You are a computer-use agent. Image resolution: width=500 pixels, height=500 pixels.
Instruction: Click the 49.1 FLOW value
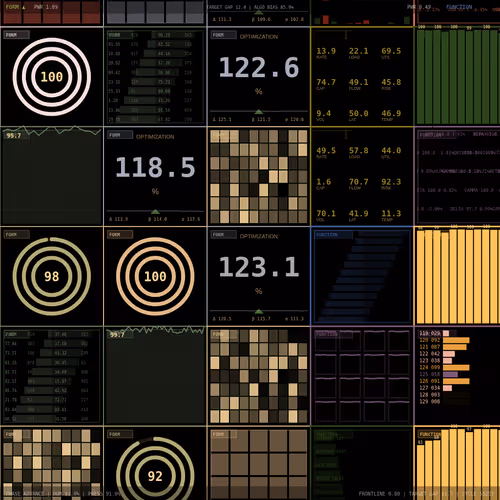click(358, 82)
